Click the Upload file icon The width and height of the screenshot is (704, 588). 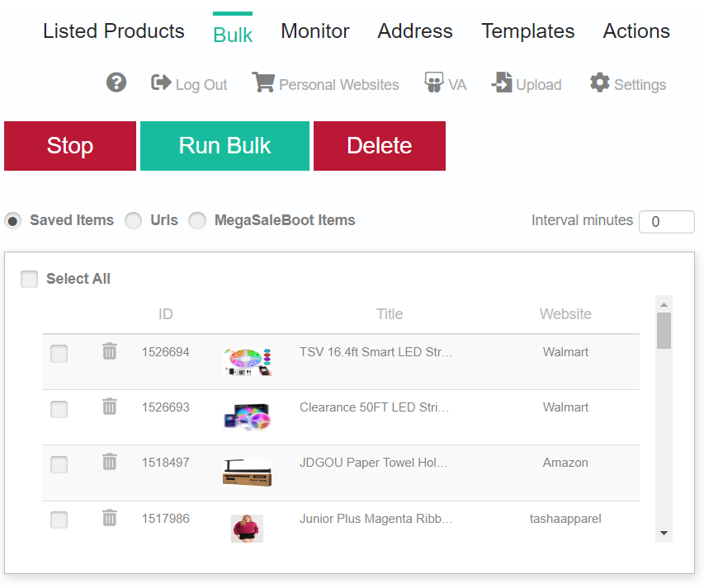point(502,82)
